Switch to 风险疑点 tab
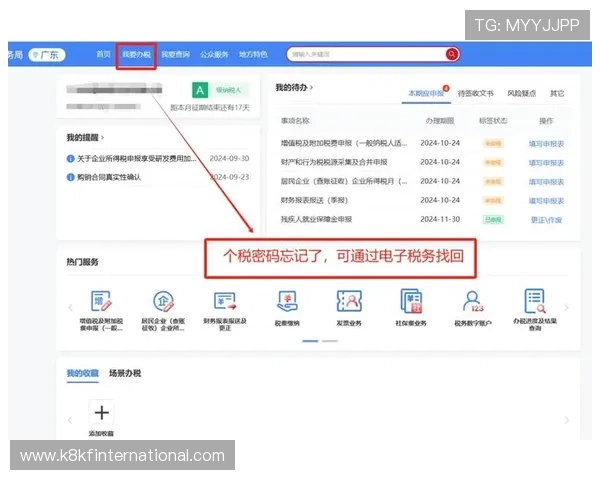This screenshot has width=600, height=480. pyautogui.click(x=522, y=93)
